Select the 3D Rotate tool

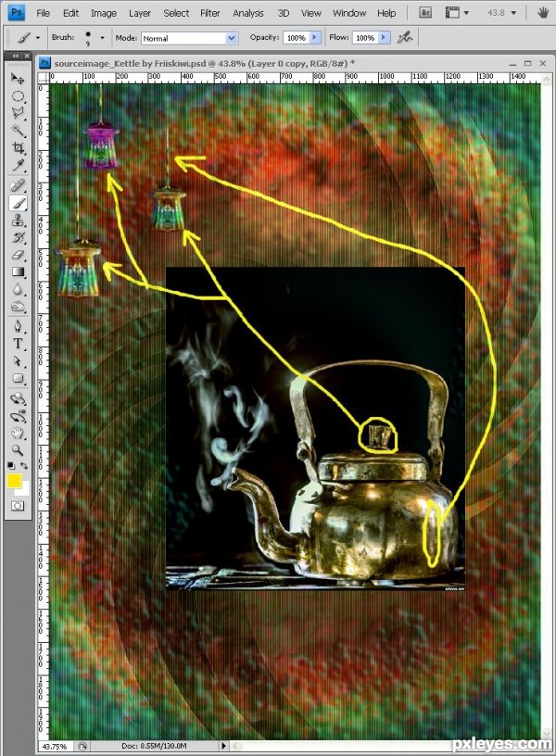tap(18, 398)
